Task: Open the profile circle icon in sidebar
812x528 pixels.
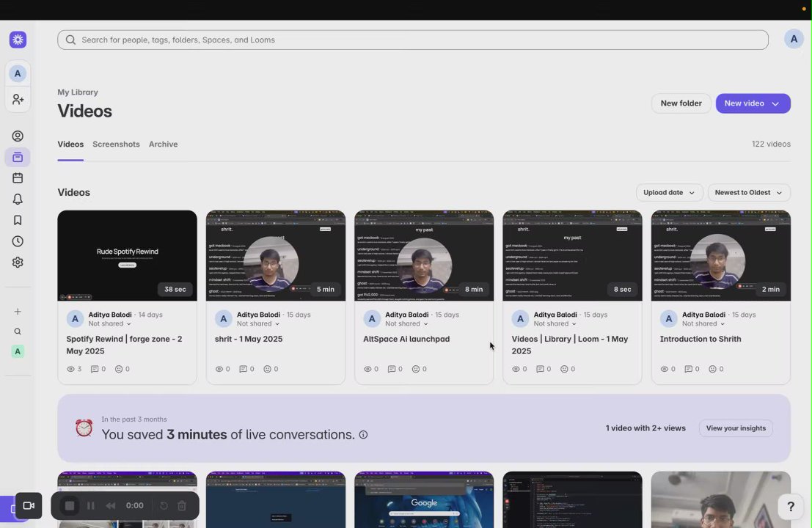Action: pyautogui.click(x=18, y=136)
